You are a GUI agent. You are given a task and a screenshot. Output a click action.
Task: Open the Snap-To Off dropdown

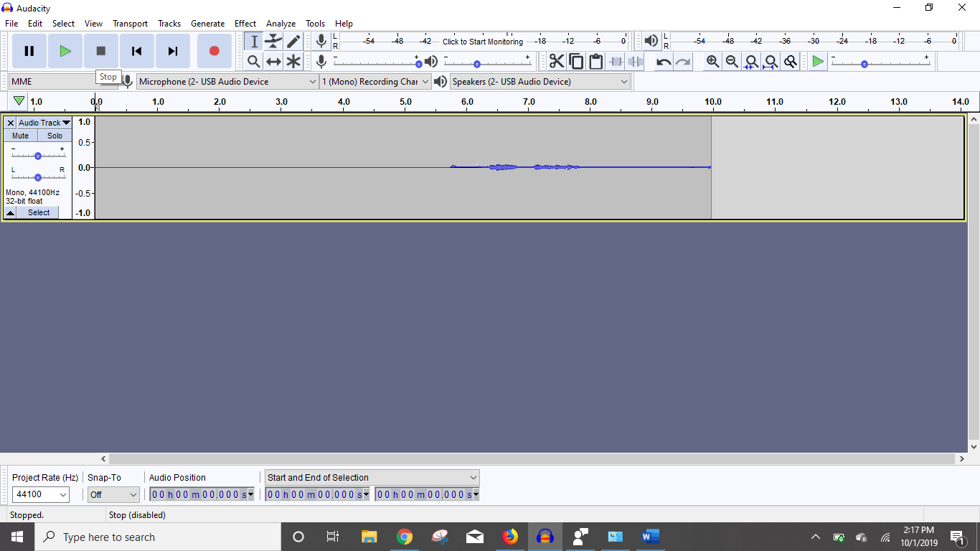[x=113, y=494]
